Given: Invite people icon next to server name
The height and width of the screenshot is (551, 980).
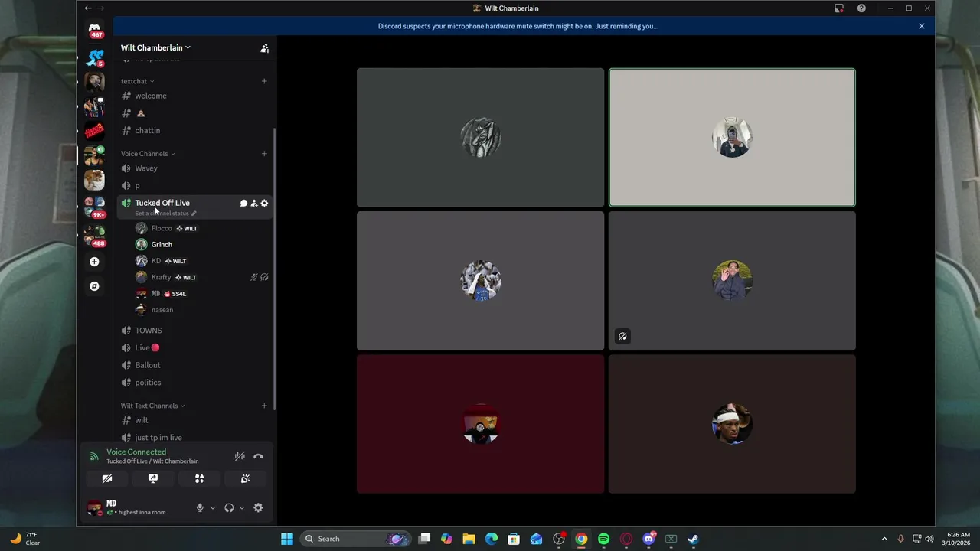Looking at the screenshot, I should pyautogui.click(x=265, y=48).
